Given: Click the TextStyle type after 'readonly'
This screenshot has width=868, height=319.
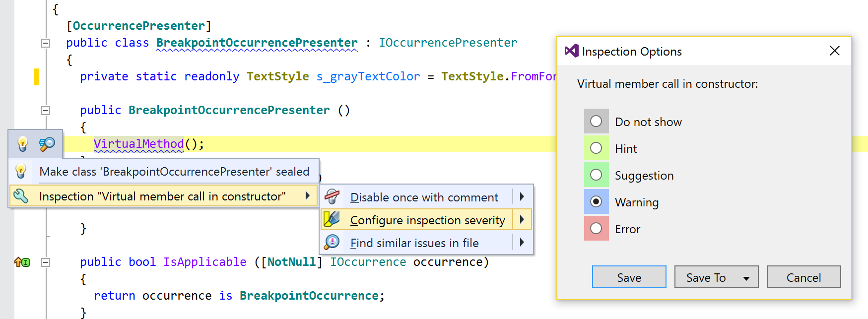Looking at the screenshot, I should 278,76.
